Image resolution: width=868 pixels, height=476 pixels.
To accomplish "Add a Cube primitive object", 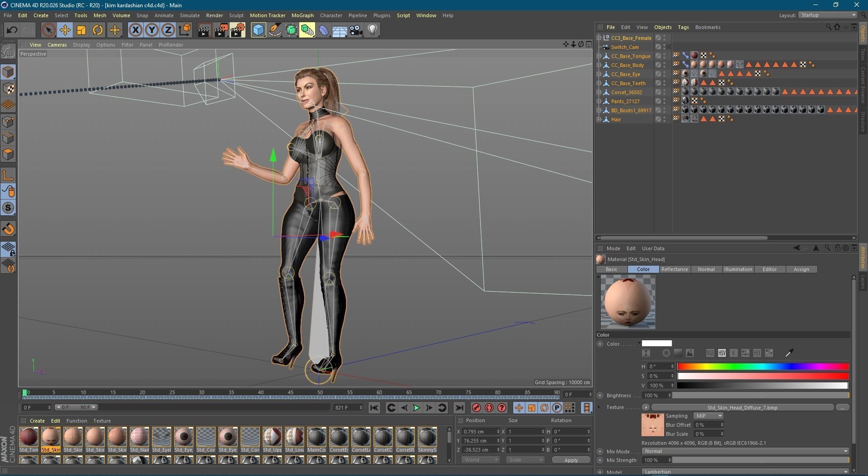I will click(x=258, y=30).
